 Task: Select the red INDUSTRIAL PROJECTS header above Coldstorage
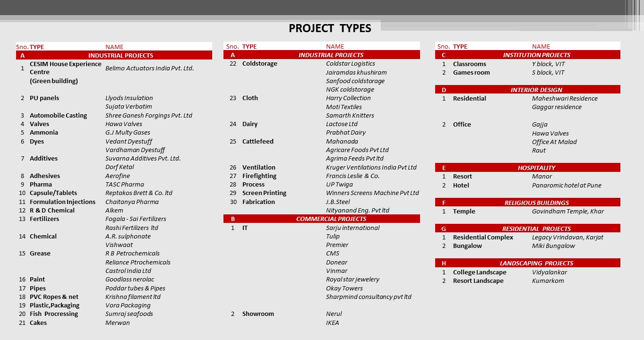pyautogui.click(x=321, y=55)
